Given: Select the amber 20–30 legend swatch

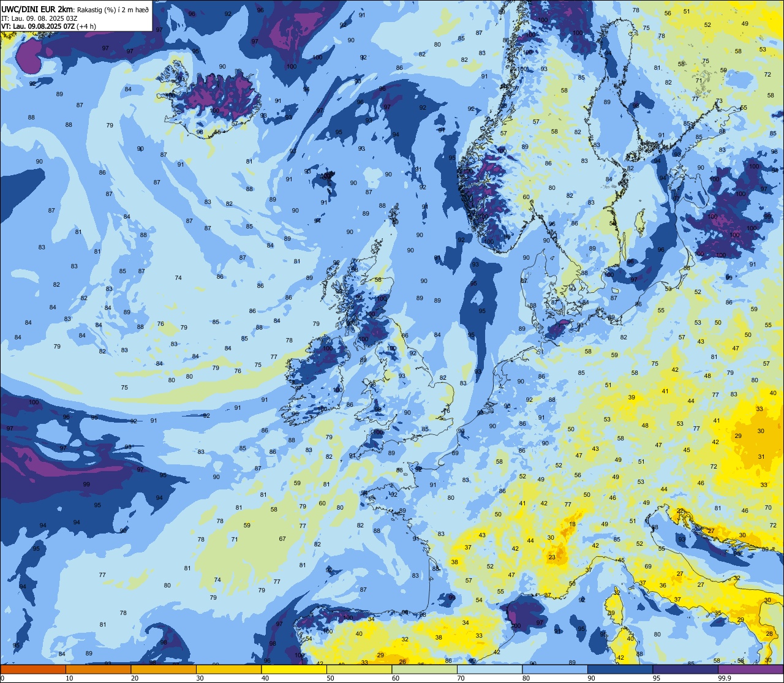Looking at the screenshot, I should [164, 669].
